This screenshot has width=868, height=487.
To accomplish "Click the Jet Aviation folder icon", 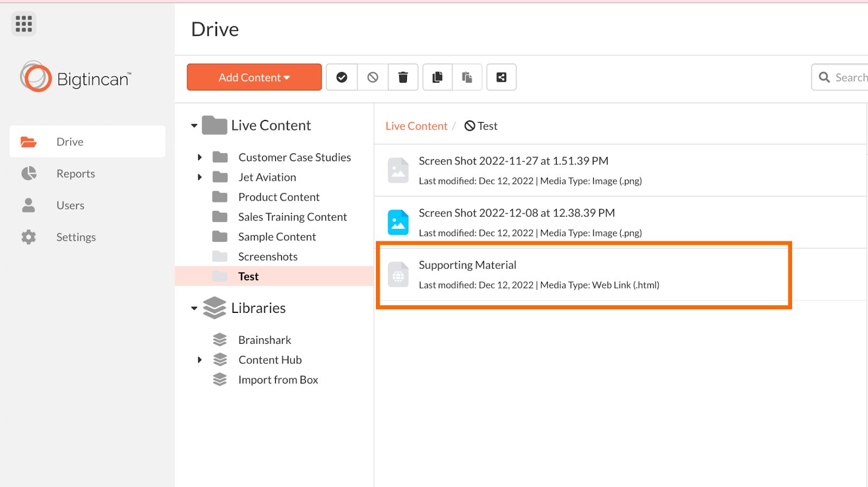I will (220, 177).
